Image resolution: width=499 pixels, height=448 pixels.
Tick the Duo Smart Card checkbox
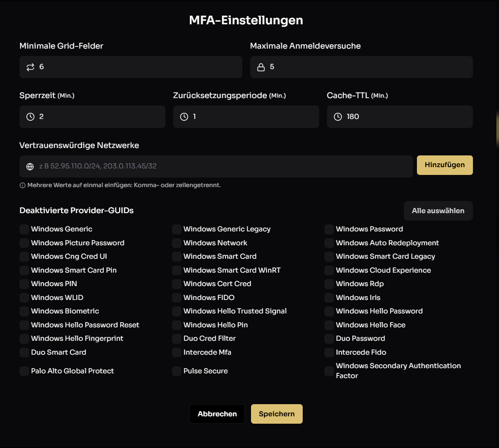click(x=24, y=352)
